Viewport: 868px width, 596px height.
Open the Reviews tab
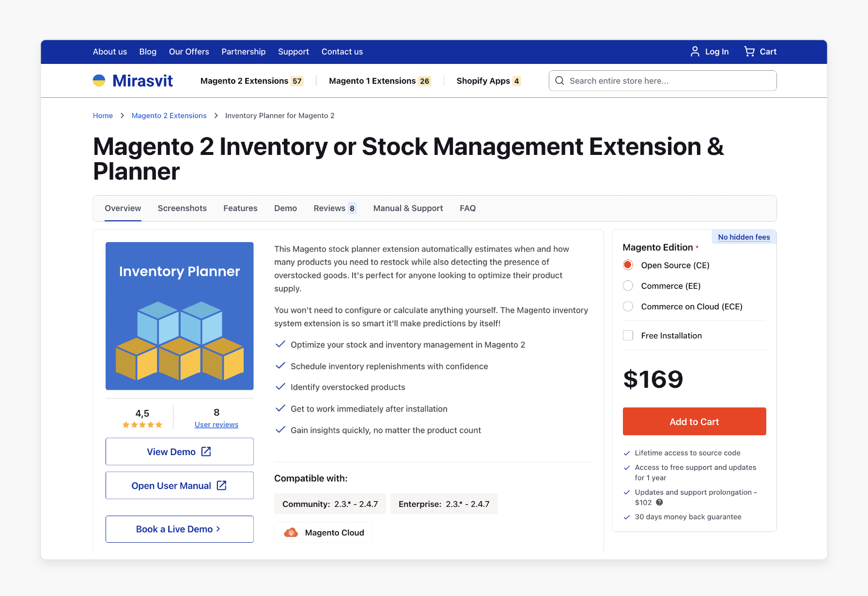tap(335, 208)
